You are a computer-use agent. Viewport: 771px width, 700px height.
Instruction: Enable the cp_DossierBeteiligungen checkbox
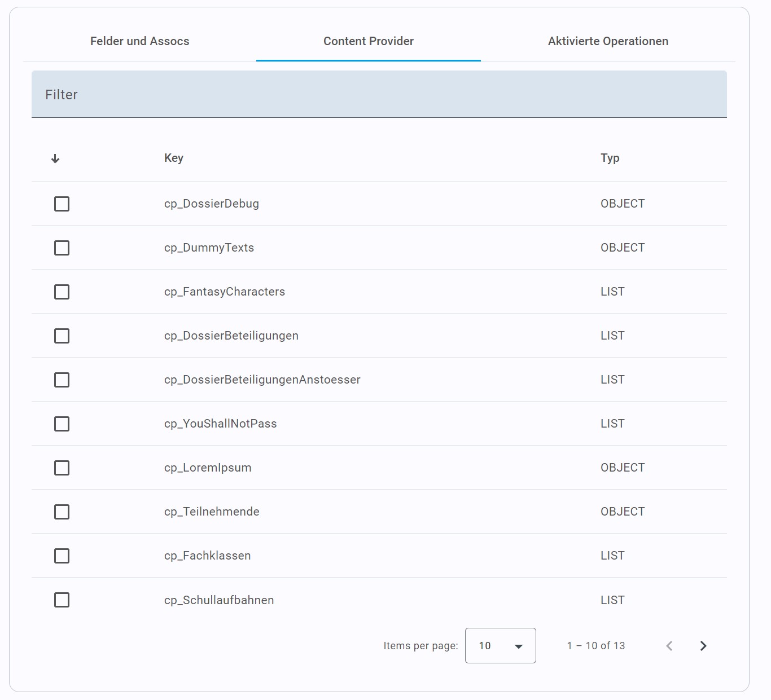point(62,336)
